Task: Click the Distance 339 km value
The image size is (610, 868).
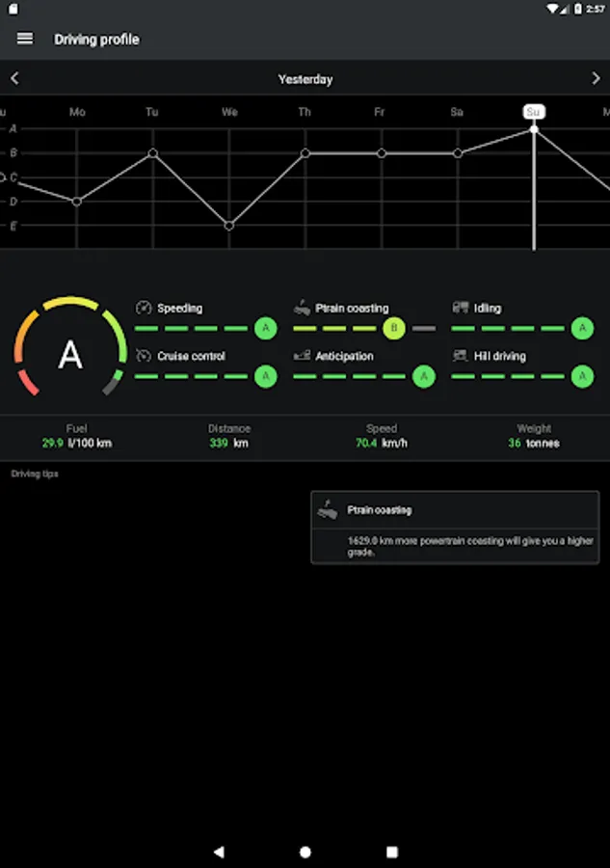Action: point(229,443)
